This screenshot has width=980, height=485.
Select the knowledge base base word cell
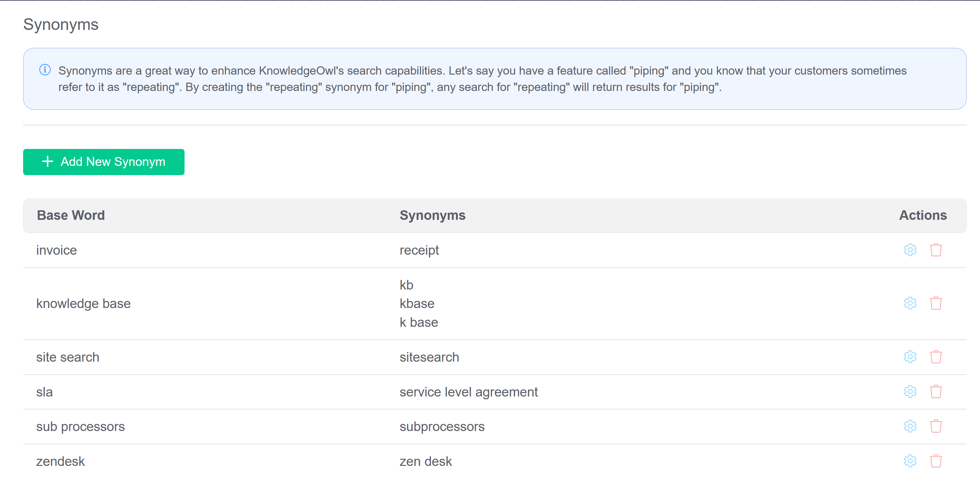point(83,304)
